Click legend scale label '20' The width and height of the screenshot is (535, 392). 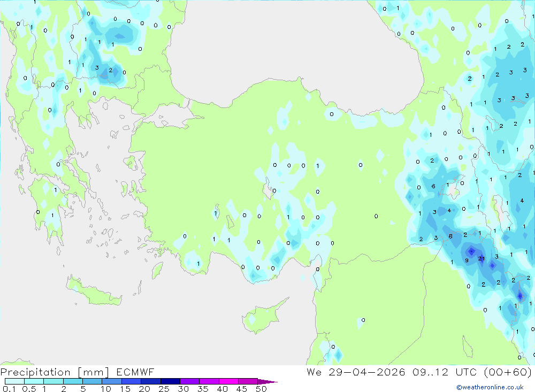pyautogui.click(x=144, y=389)
